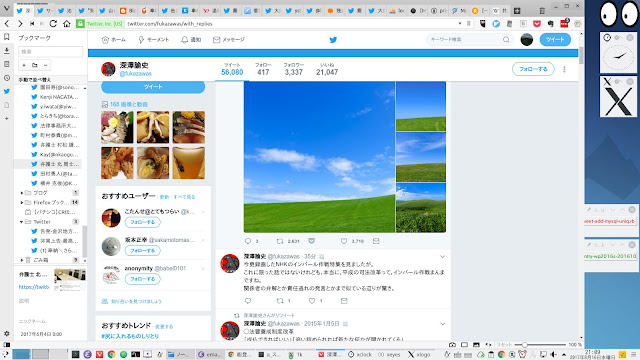
Task: Open the NHK tweet dropdown chevron
Action: tap(442, 257)
